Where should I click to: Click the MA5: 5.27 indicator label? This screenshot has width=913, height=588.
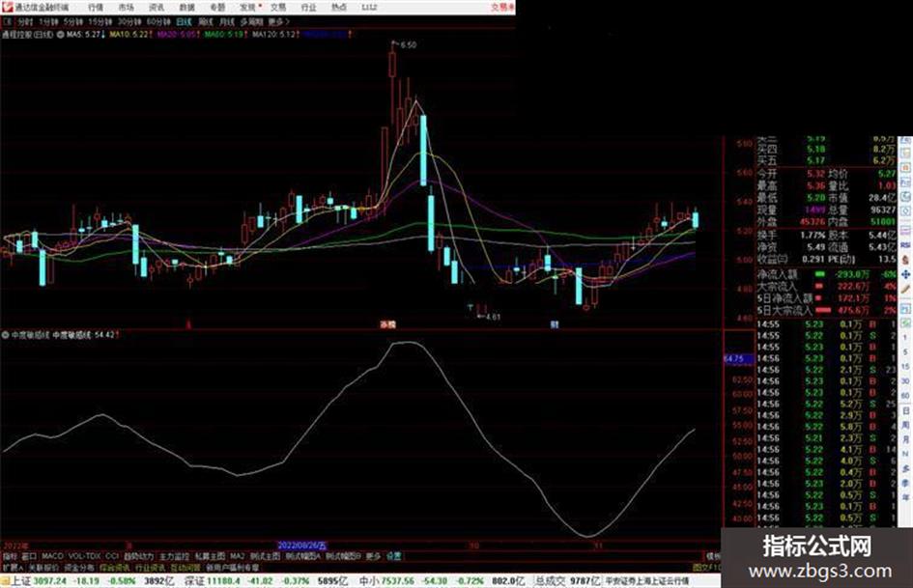coord(85,35)
